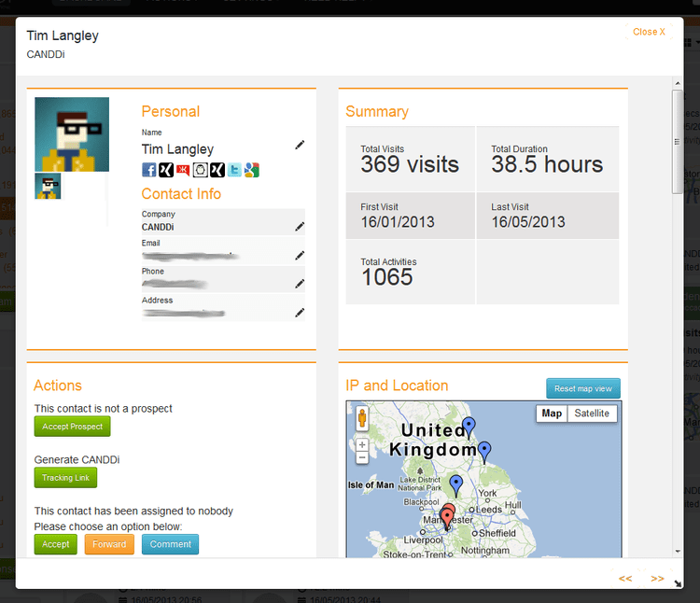Open Tim Langley's Facebook profile icon

tap(149, 170)
